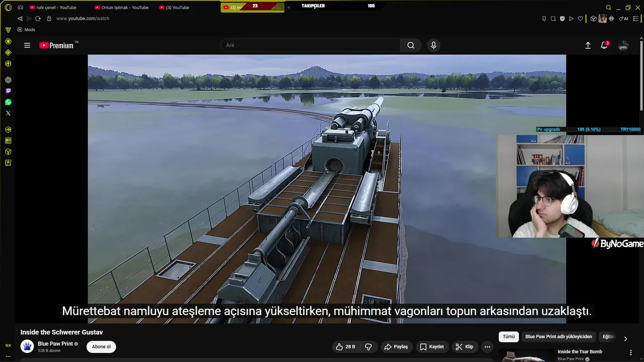This screenshot has width=644, height=362.
Task: Open the player play icon in address bar
Action: coord(571,19)
